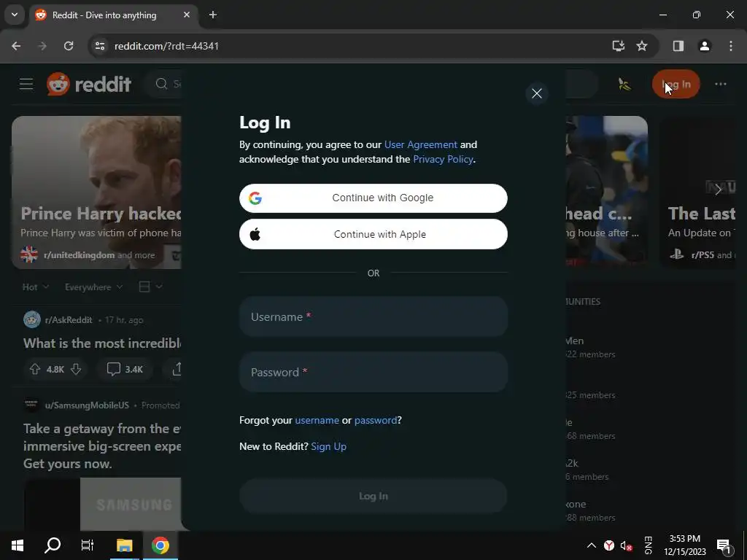747x560 pixels.
Task: Open new browser tab
Action: [213, 15]
